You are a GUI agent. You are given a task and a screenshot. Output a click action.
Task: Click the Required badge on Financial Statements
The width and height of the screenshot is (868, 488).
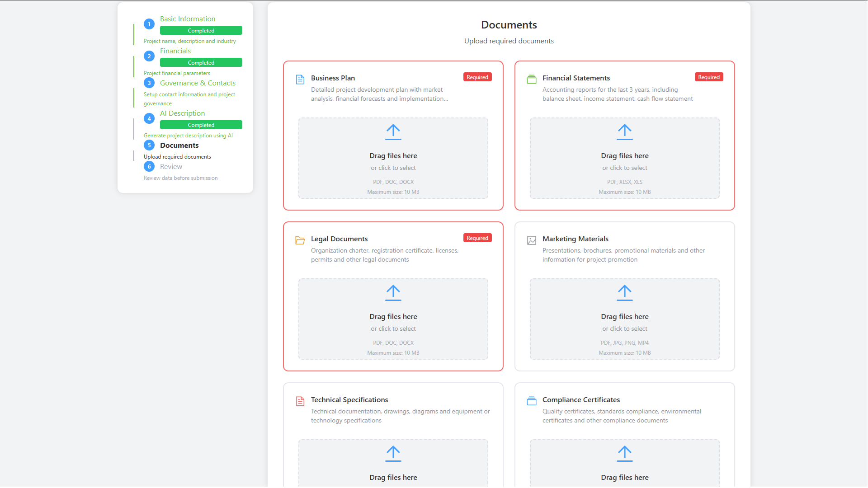click(x=708, y=77)
